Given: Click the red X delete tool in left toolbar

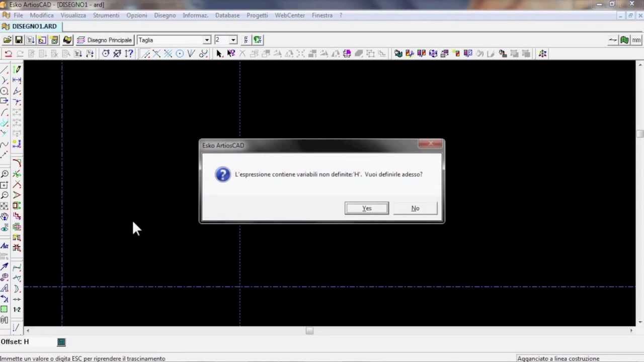Looking at the screenshot, I should pyautogui.click(x=17, y=185).
